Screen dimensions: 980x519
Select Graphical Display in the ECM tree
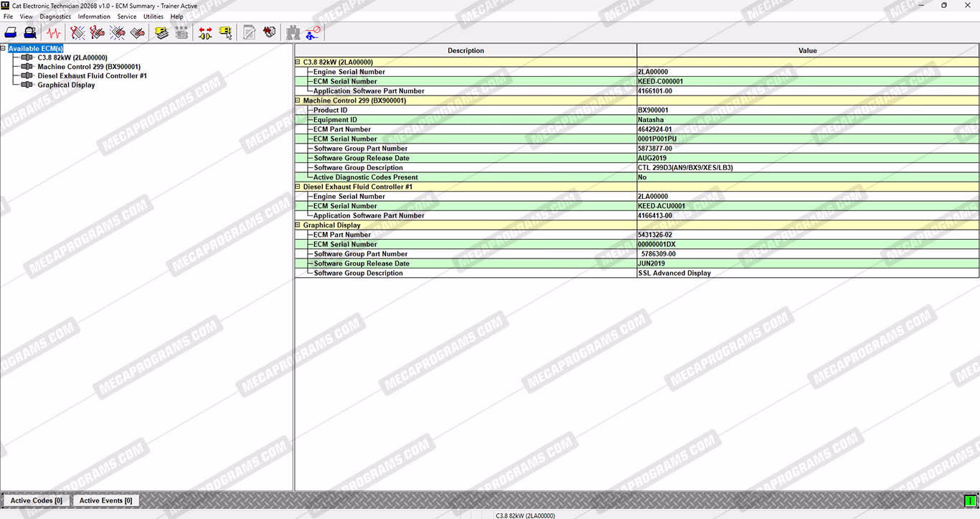point(66,85)
